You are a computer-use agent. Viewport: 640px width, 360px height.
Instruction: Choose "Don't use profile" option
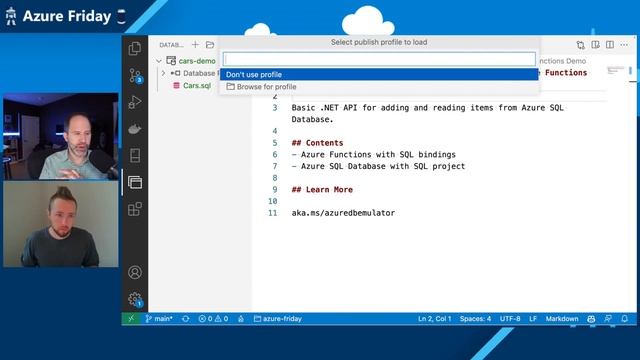[x=379, y=74]
